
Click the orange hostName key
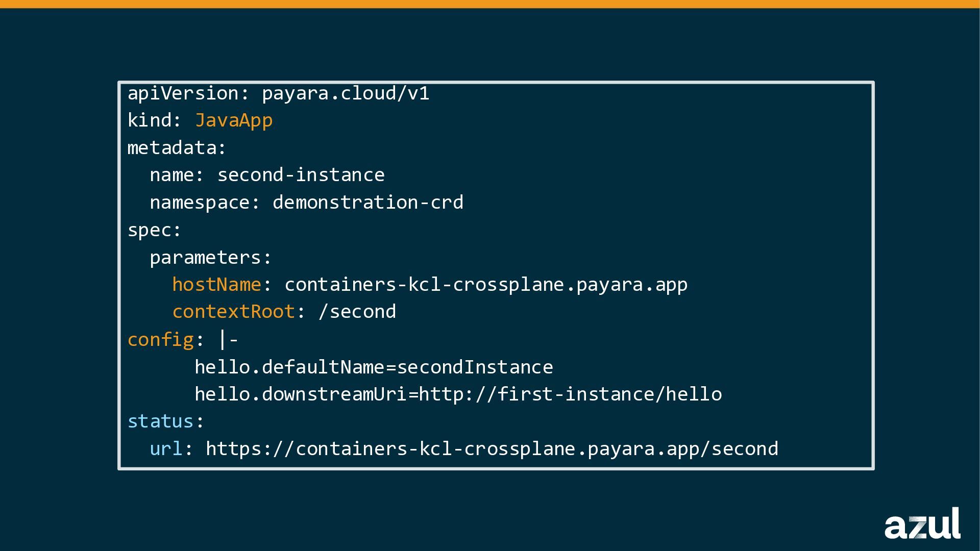216,285
